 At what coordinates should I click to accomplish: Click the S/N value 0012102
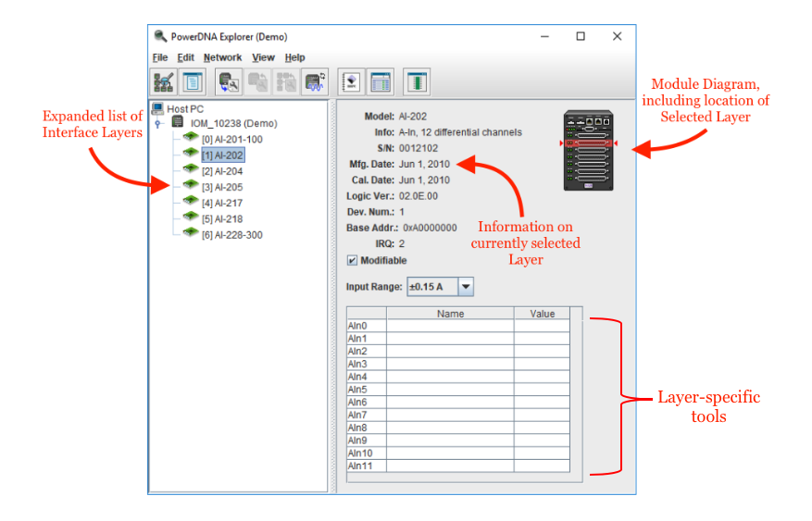coord(418,148)
